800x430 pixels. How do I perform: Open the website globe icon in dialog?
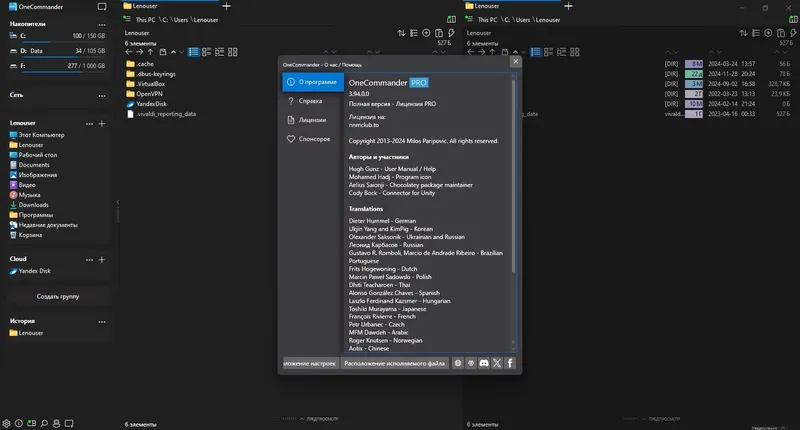(x=458, y=363)
